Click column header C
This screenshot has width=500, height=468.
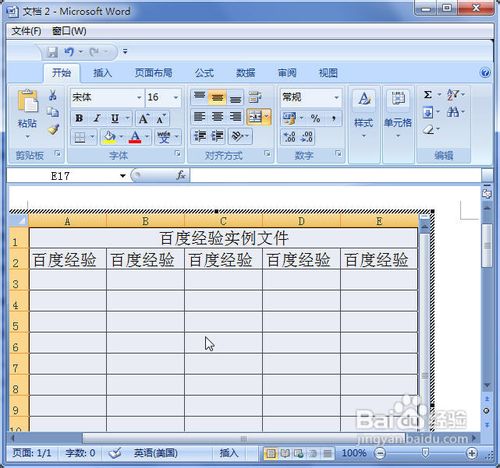pyautogui.click(x=223, y=221)
